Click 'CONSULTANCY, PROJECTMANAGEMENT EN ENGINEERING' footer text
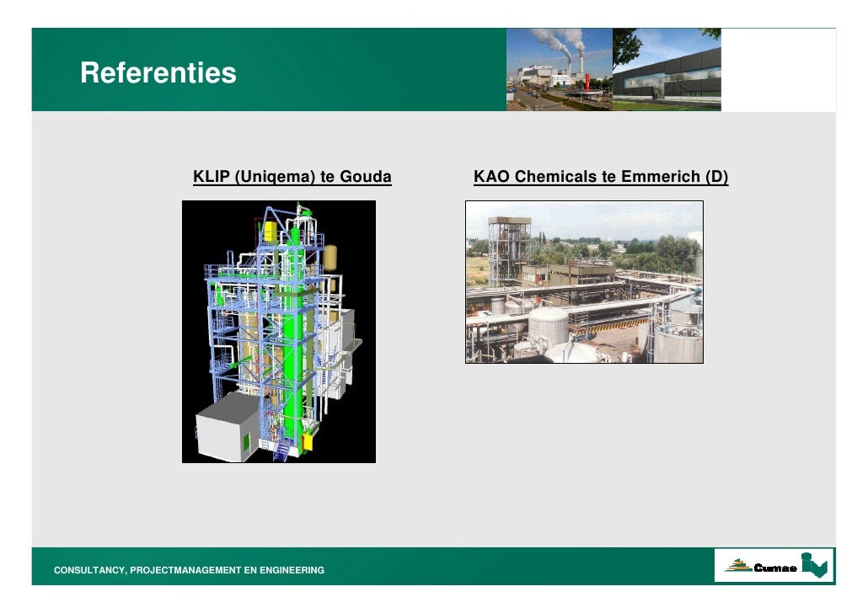The image size is (868, 613). [x=189, y=570]
